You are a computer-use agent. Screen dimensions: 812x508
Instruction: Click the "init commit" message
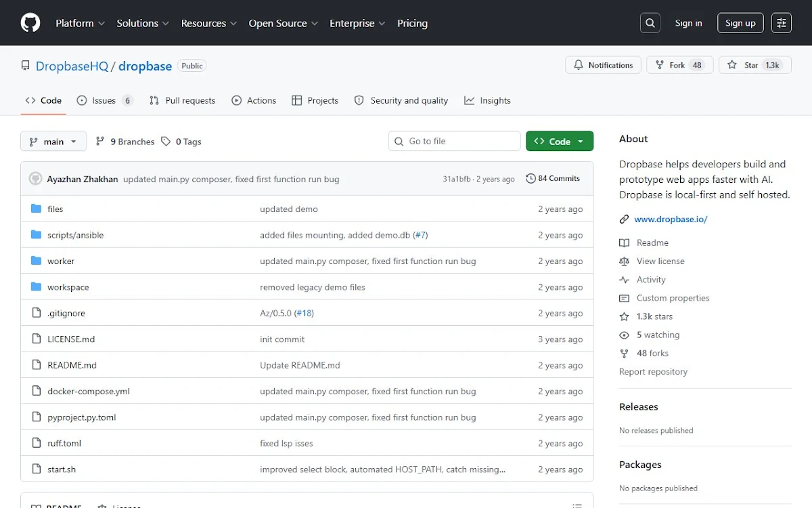[x=282, y=339]
